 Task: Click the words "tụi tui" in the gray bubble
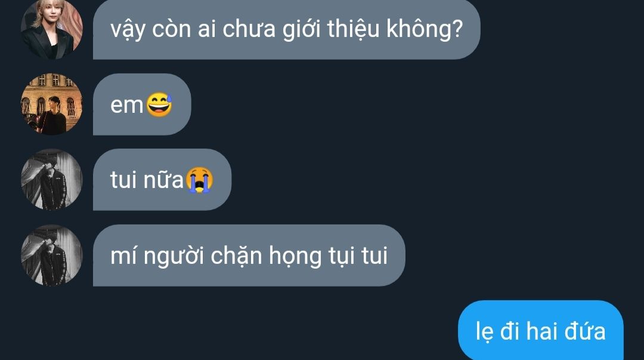(x=358, y=256)
